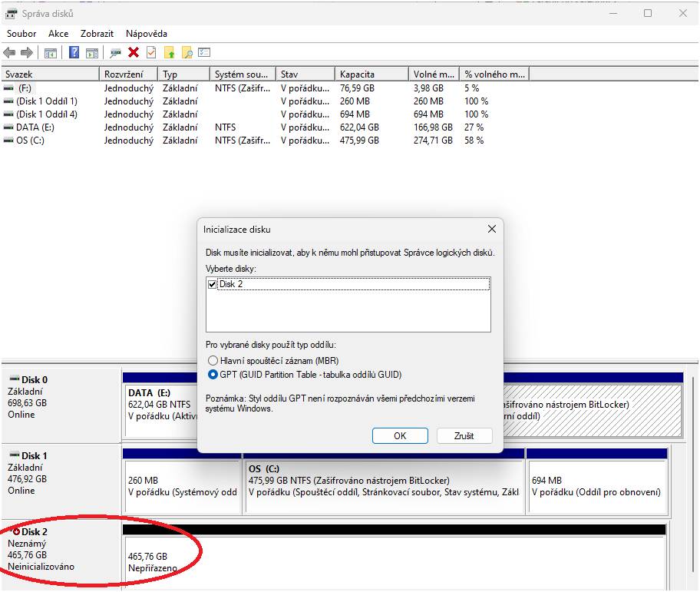Confirm initialization with the OK button
The height and width of the screenshot is (592, 700).
[x=400, y=435]
